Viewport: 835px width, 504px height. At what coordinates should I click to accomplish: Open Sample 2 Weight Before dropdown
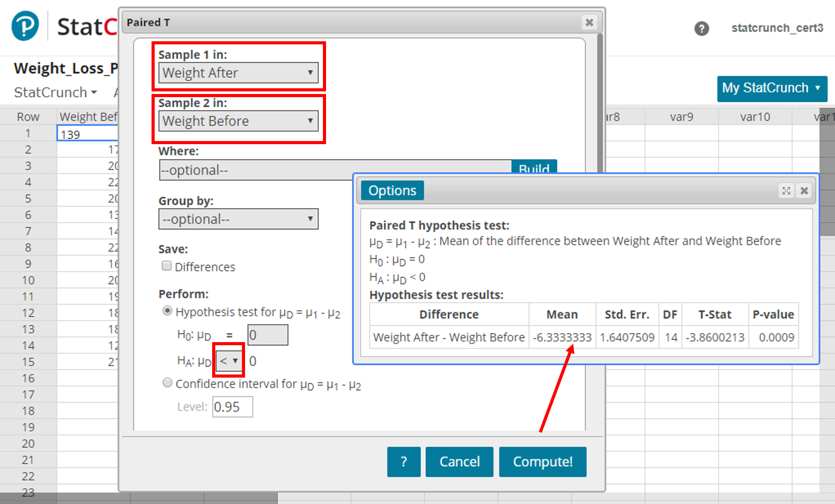[x=238, y=121]
